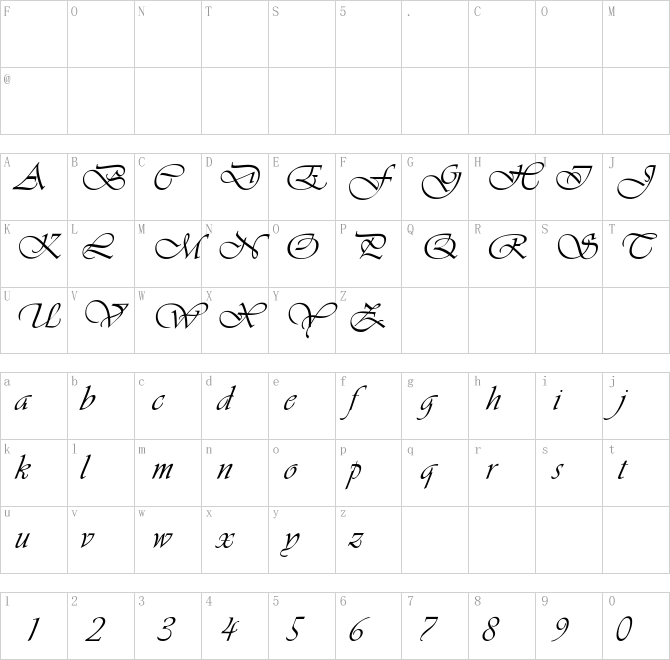Viewport: 670px width, 660px height.
Task: Select the lowercase y glyph cell
Action: [x=302, y=540]
